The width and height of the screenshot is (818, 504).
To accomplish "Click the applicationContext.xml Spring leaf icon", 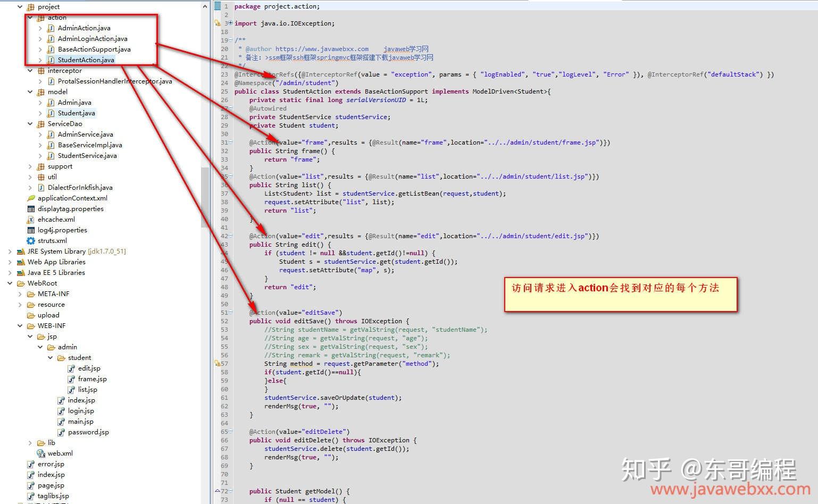I will pyautogui.click(x=31, y=198).
